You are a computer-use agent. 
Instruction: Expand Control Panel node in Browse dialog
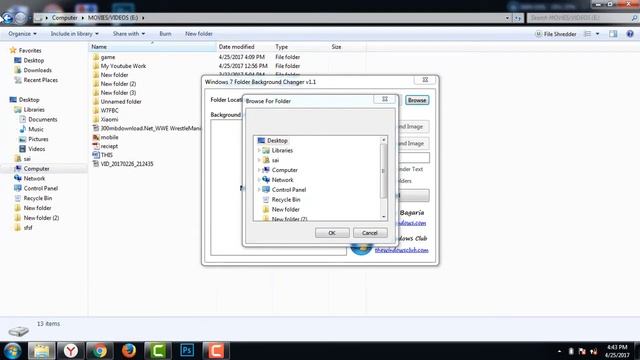point(259,190)
